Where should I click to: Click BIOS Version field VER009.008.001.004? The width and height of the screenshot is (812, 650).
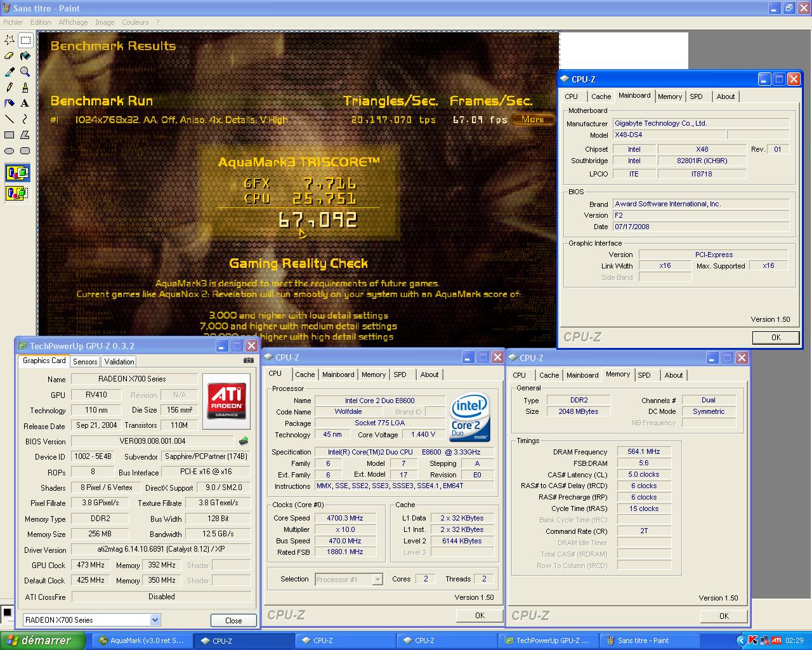(152, 441)
